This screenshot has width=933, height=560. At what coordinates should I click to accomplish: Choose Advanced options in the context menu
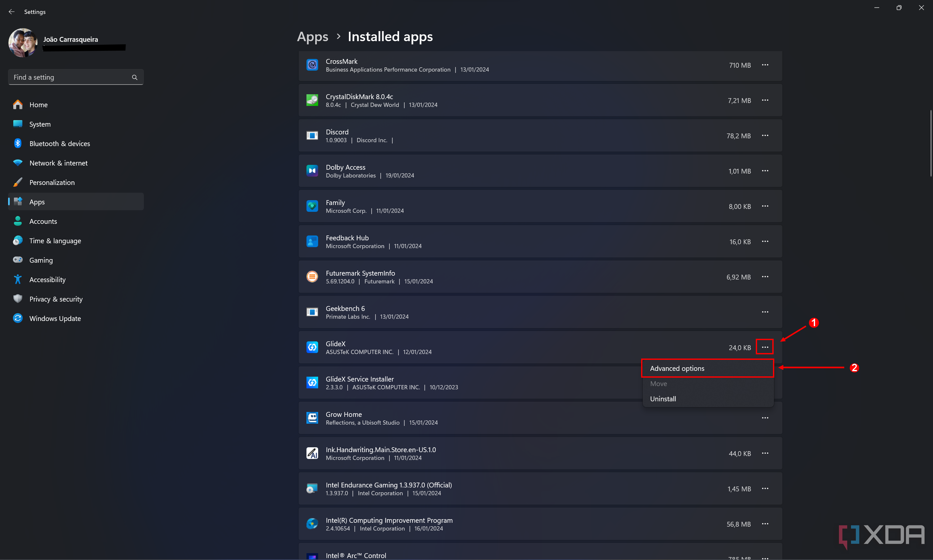[708, 368]
